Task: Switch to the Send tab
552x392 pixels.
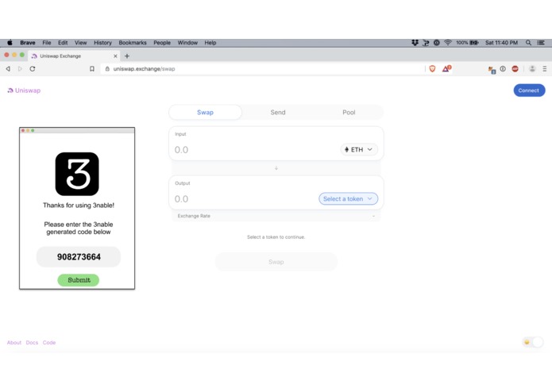Action: coord(278,112)
